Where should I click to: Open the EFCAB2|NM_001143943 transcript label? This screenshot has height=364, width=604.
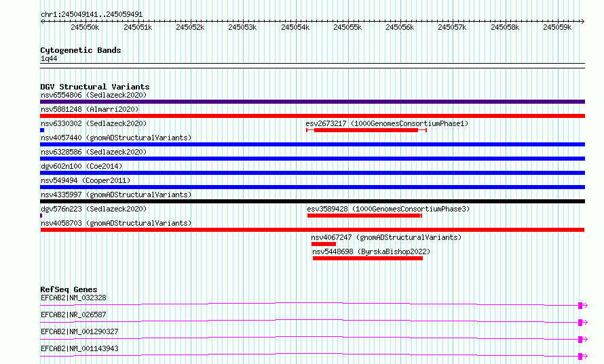[x=79, y=348]
